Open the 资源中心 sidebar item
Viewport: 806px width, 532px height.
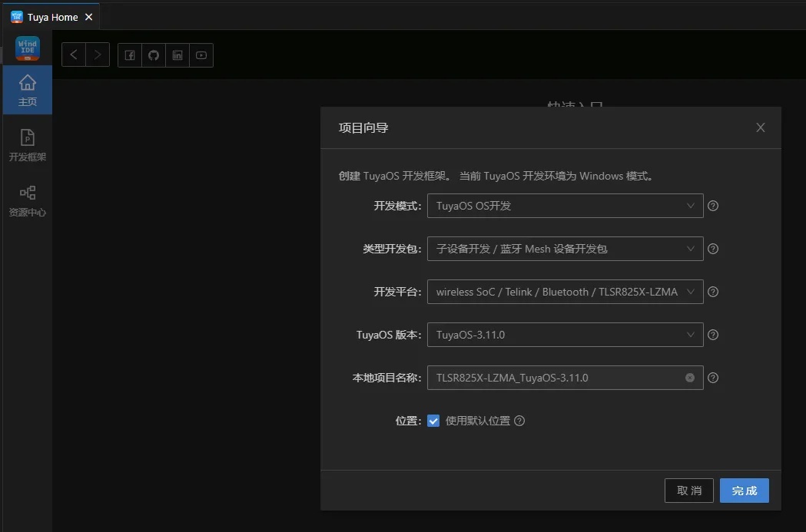27,201
